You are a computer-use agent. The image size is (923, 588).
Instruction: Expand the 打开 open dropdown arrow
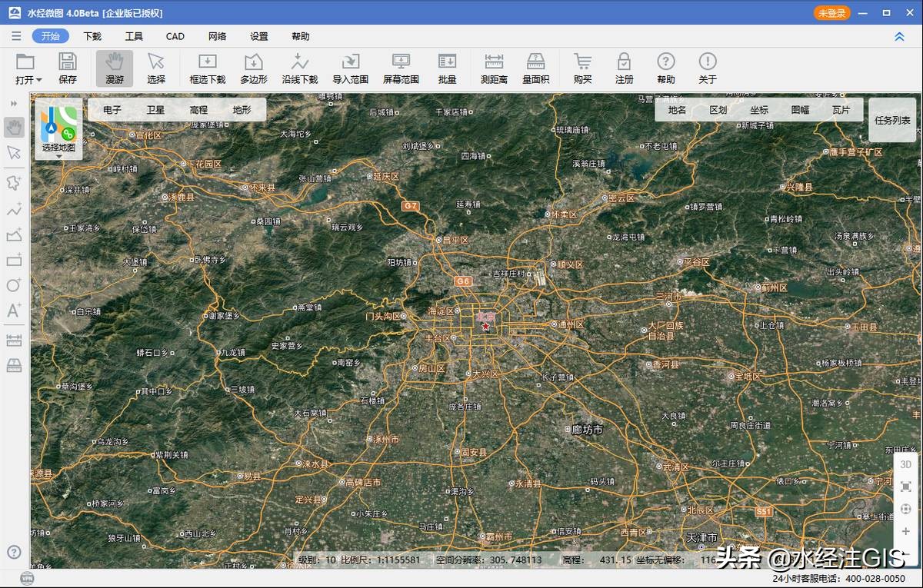pos(39,80)
